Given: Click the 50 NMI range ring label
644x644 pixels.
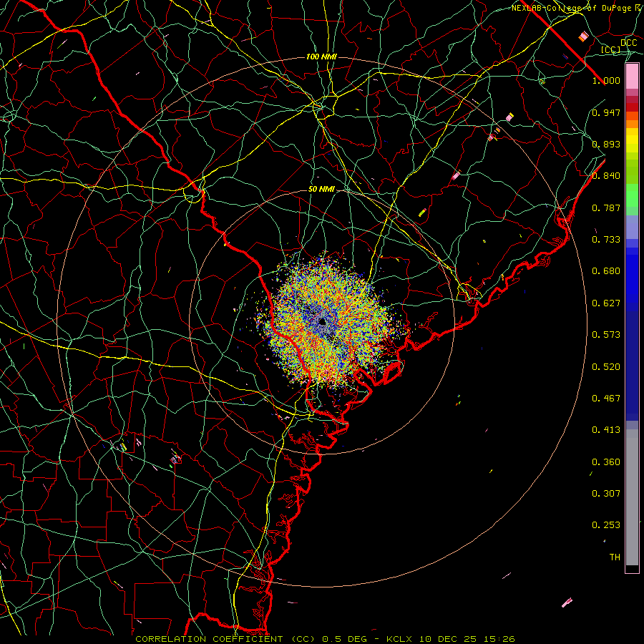Looking at the screenshot, I should pos(321,189).
